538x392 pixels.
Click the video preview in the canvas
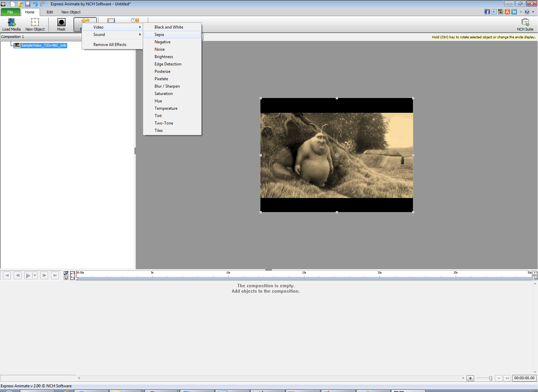pos(337,155)
